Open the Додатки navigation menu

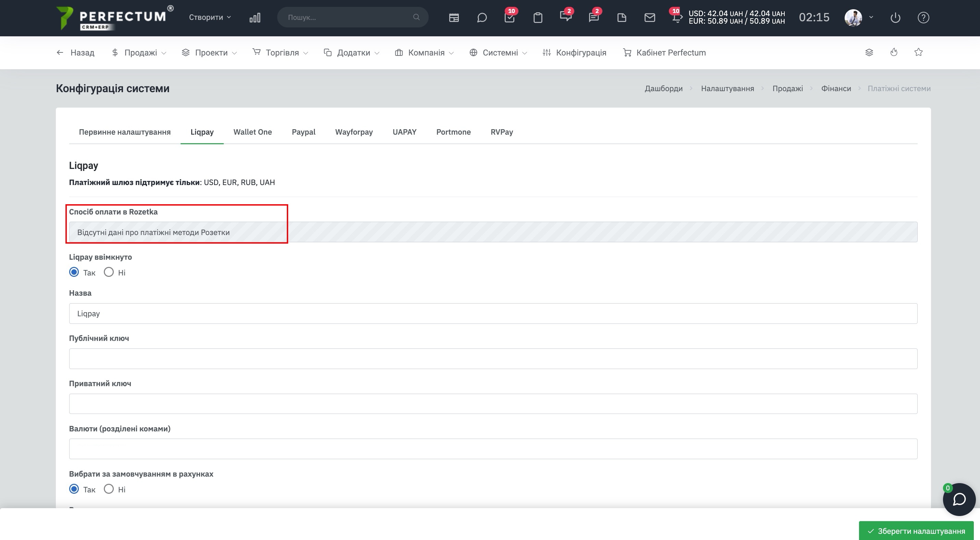point(352,52)
